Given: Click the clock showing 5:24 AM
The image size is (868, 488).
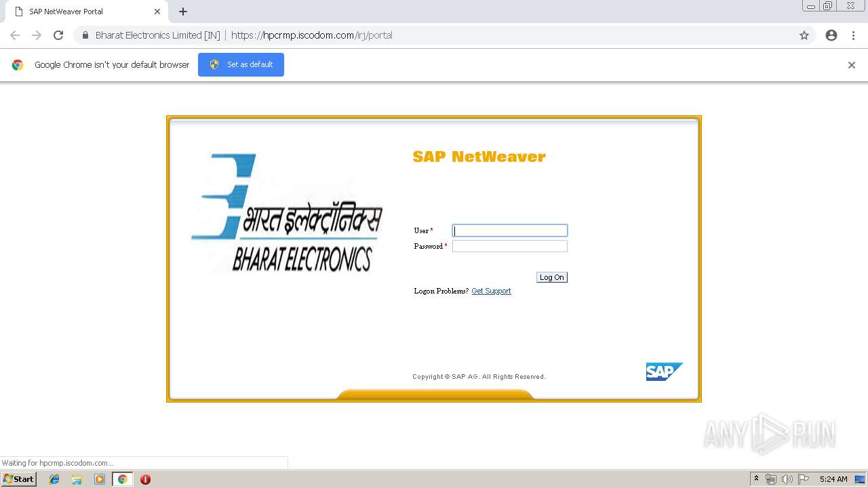Looking at the screenshot, I should pos(833,479).
